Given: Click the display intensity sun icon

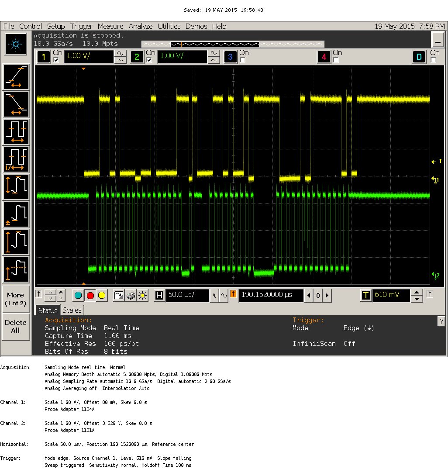Looking at the screenshot, I should [x=142, y=295].
